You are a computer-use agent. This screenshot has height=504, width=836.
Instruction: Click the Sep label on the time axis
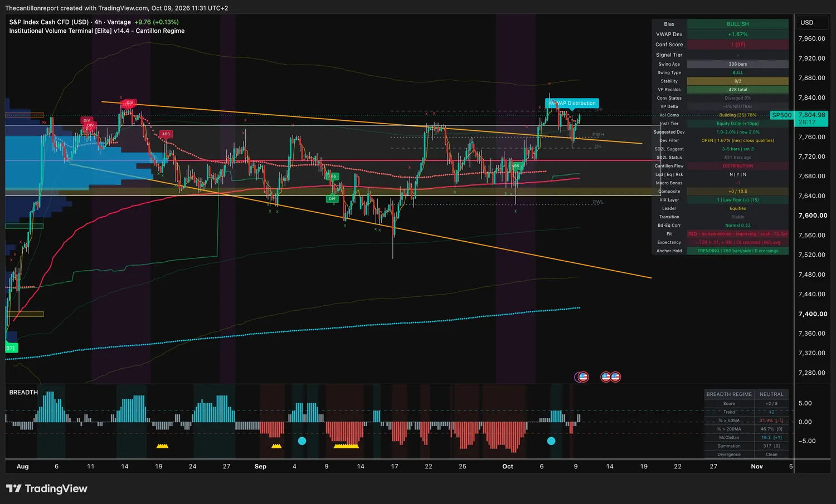click(260, 467)
